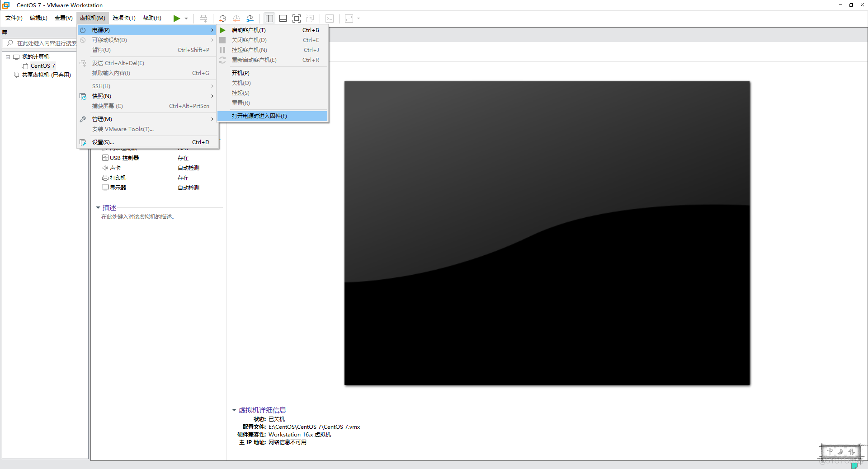Open the 帮助(H) menu

tap(152, 18)
